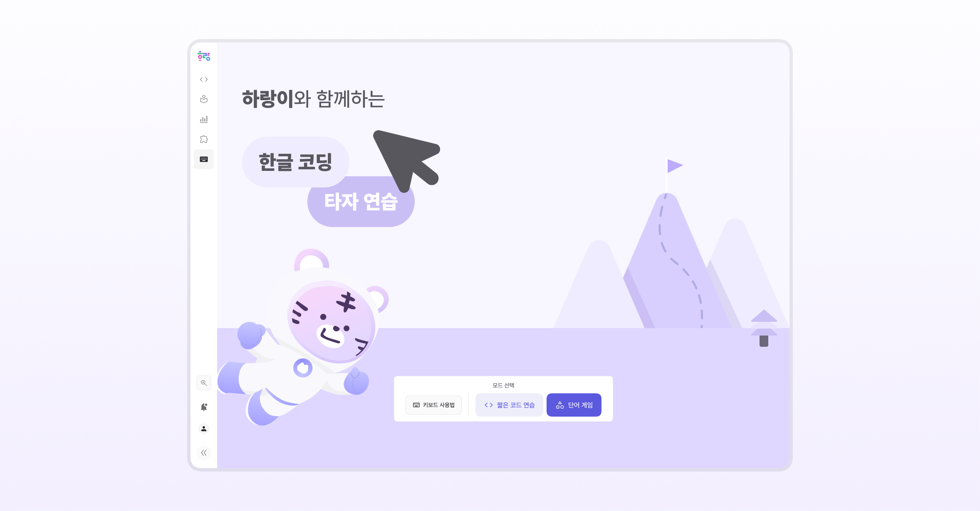980x511 pixels.
Task: Open the code brackets sidebar icon
Action: (x=204, y=79)
